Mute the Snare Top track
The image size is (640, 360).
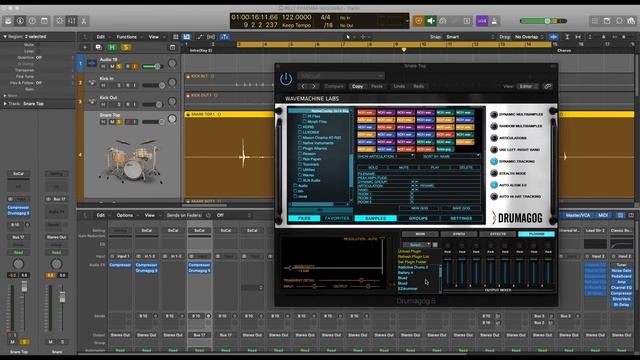[x=112, y=122]
